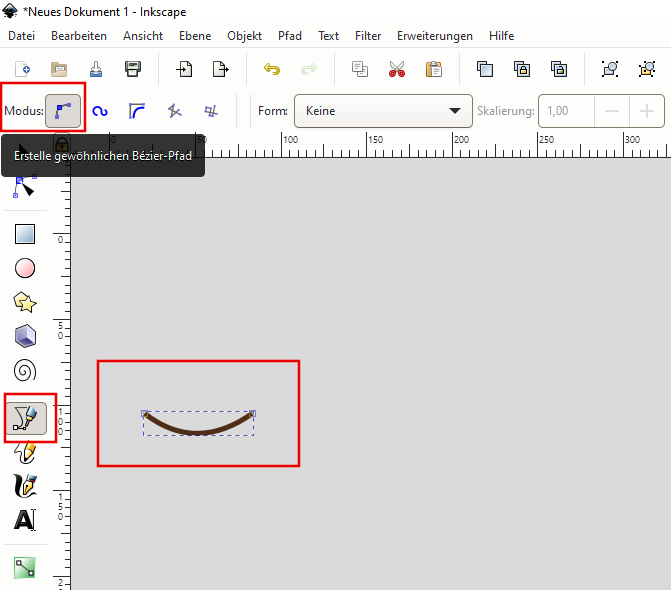Enable BSpline path mode
Viewport: 671px width, 590px height.
pyautogui.click(x=137, y=111)
